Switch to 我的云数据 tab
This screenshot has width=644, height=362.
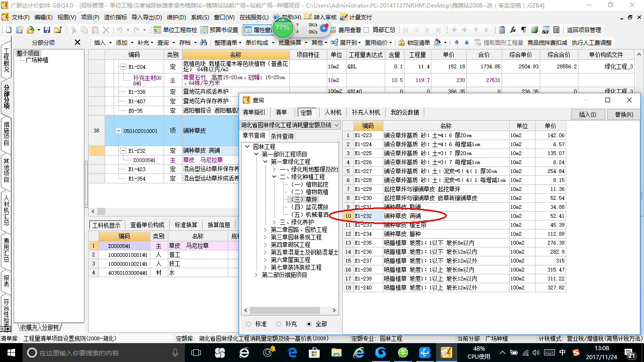coord(405,112)
